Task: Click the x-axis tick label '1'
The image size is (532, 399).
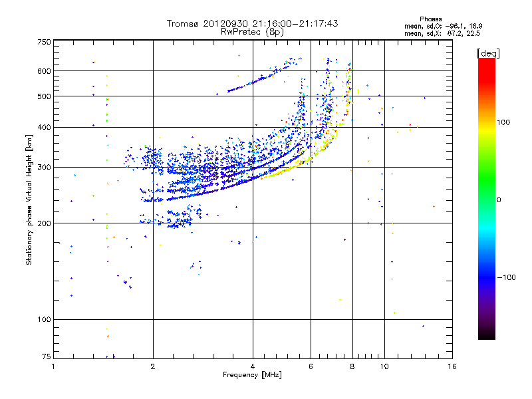Action: tap(53, 366)
